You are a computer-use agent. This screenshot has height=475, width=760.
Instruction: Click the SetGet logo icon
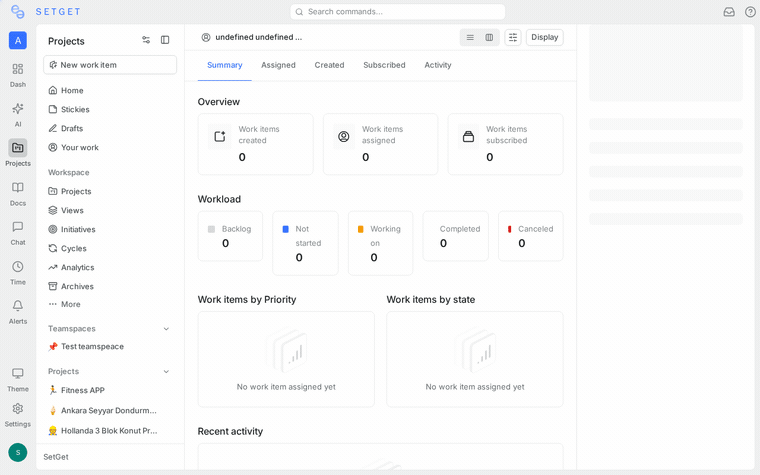coord(17,12)
